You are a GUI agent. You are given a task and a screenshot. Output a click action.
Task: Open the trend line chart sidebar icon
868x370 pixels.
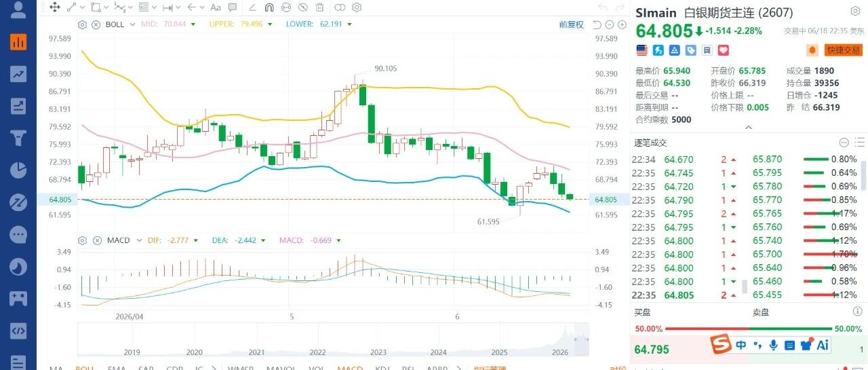18,74
